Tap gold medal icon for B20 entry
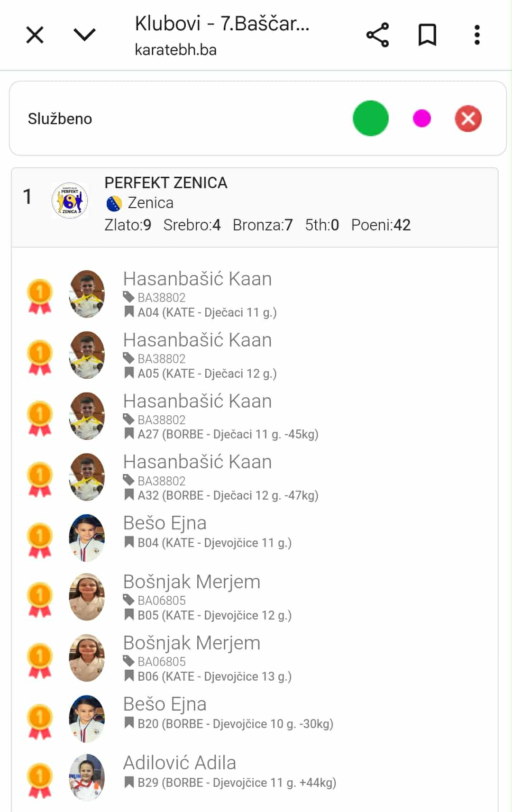Screen dimensions: 512x812 click(x=40, y=721)
